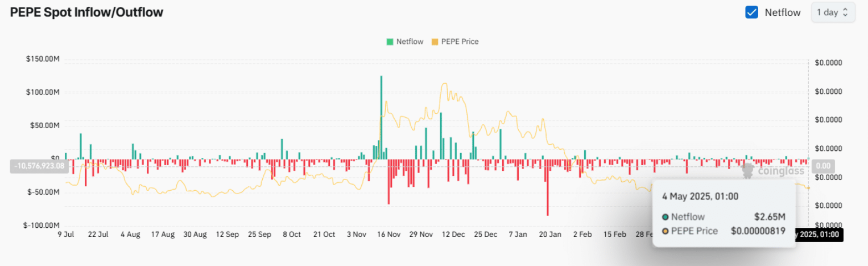Toggle the Netflow checkbox
The width and height of the screenshot is (868, 266).
(x=751, y=12)
